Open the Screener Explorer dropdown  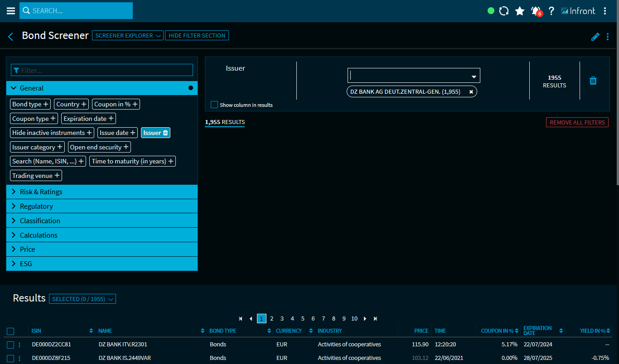pos(127,35)
